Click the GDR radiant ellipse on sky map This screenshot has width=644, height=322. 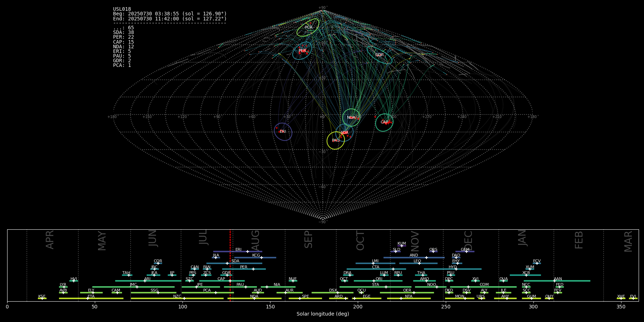[x=379, y=55]
